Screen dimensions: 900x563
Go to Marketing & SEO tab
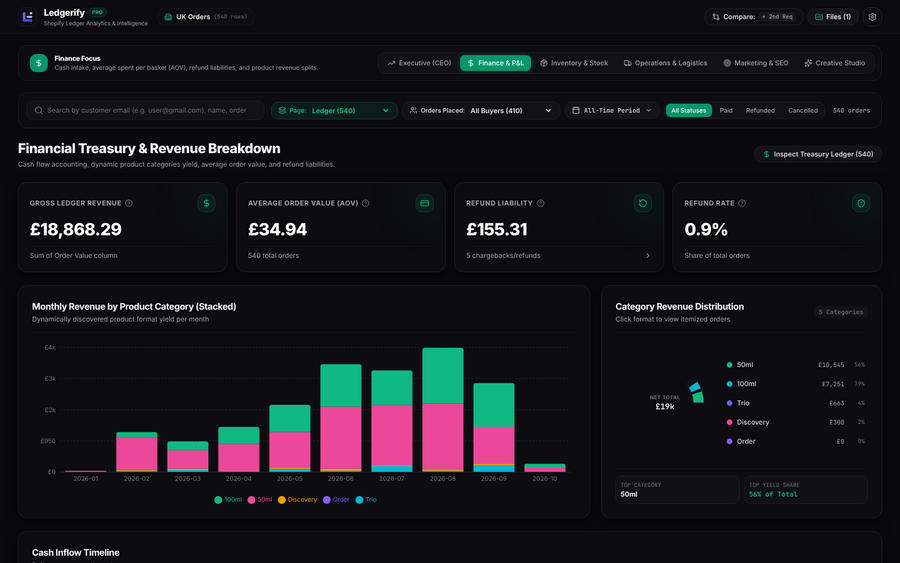pos(755,63)
